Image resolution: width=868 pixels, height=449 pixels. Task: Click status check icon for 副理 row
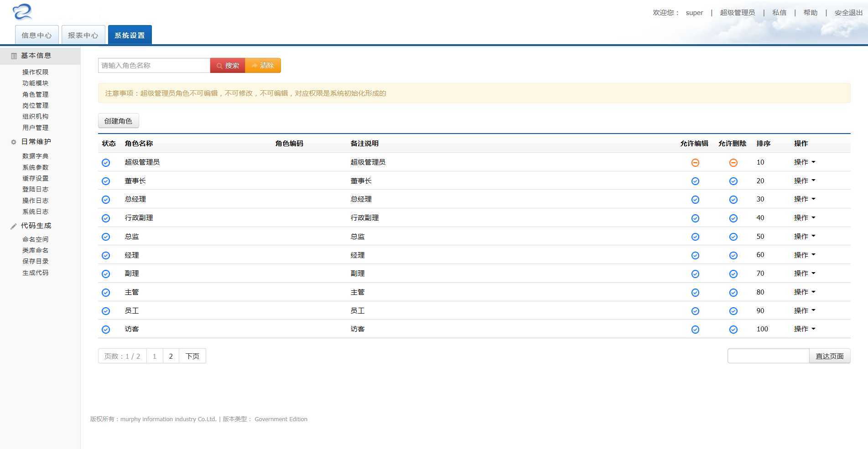click(106, 274)
